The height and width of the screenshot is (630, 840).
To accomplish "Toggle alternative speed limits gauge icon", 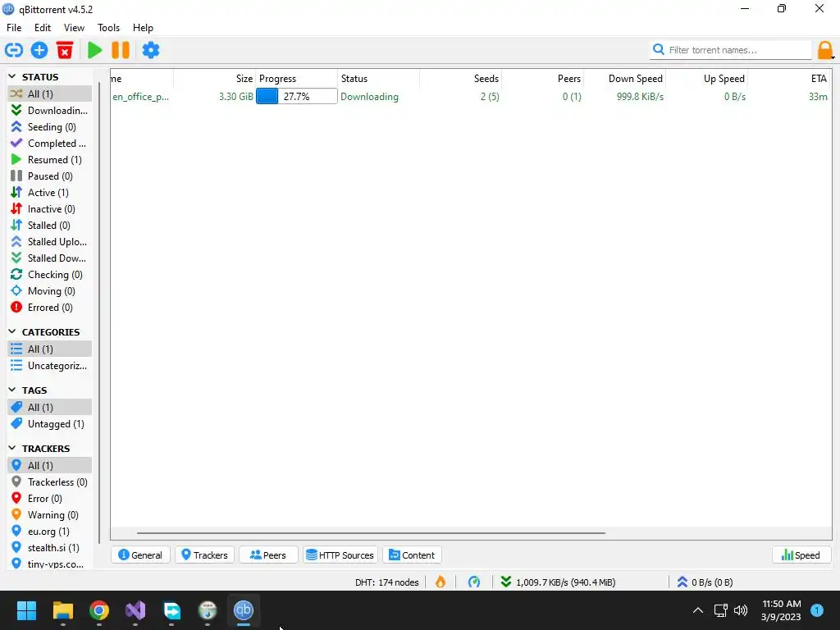I will tap(474, 582).
